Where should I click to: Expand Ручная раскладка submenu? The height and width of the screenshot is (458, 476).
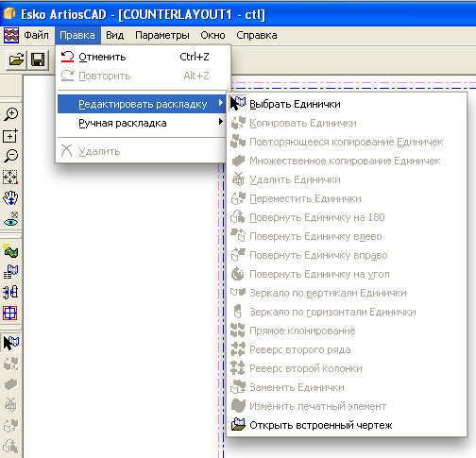point(142,123)
